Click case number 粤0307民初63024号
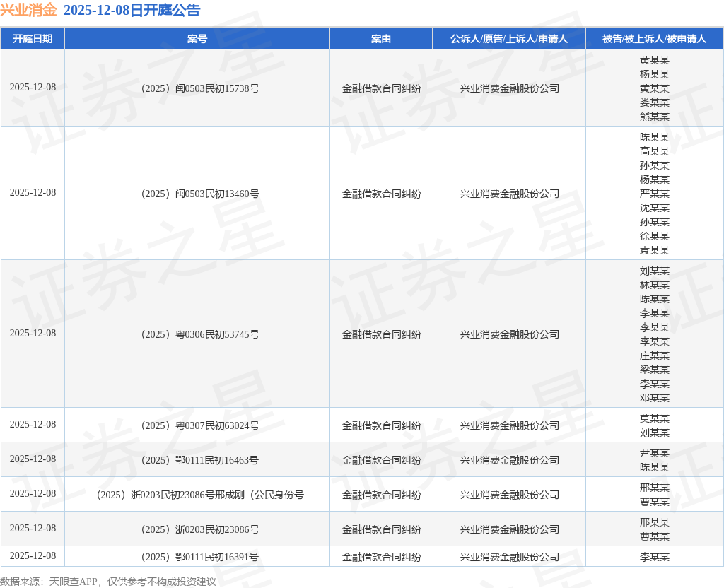Image resolution: width=724 pixels, height=588 pixels. 199,425
